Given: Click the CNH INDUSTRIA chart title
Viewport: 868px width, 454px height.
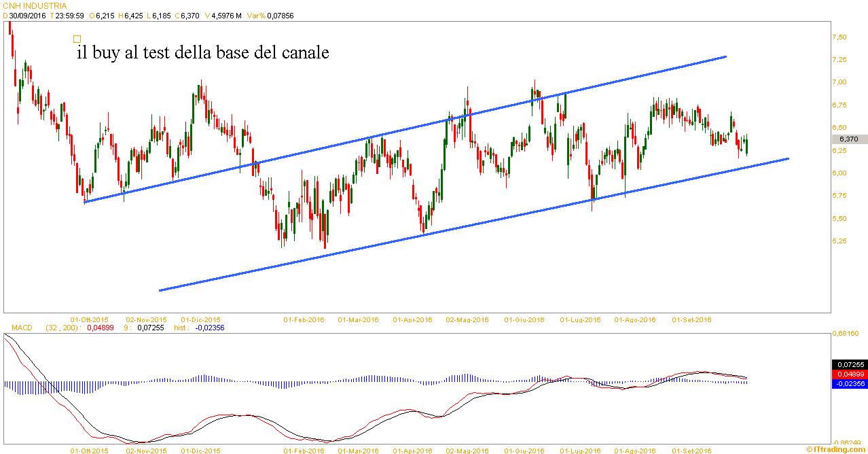Looking at the screenshot, I should (35, 5).
